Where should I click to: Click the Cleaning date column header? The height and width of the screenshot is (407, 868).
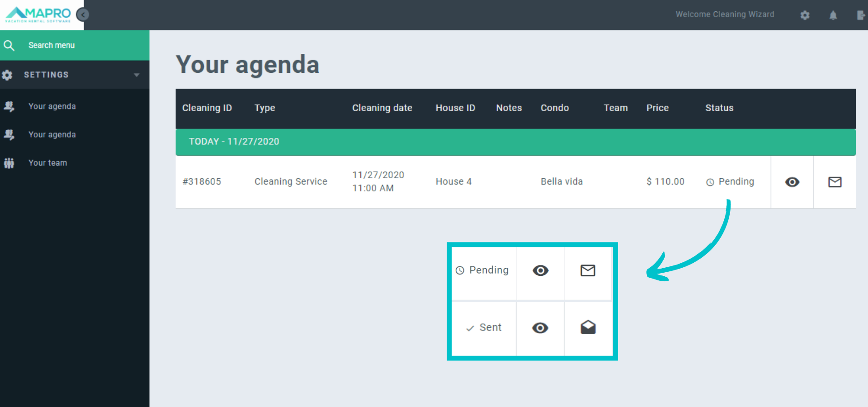[382, 108]
